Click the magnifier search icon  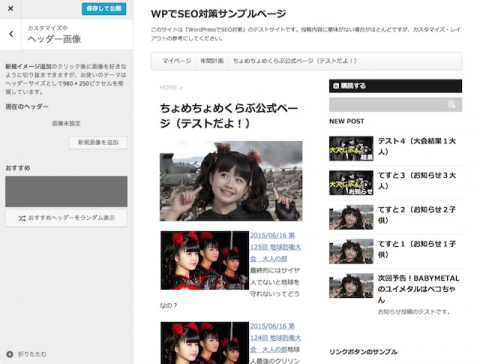click(x=451, y=104)
